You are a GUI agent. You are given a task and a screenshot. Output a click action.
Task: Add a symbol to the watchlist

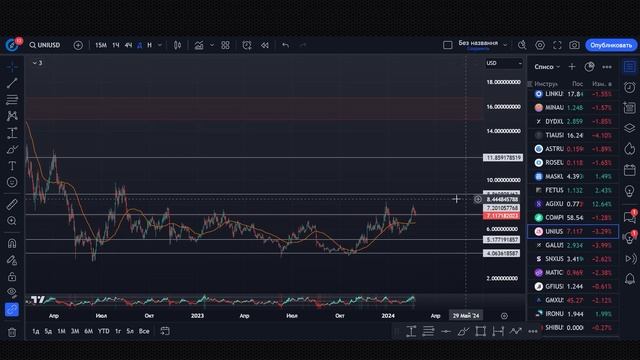pyautogui.click(x=572, y=67)
